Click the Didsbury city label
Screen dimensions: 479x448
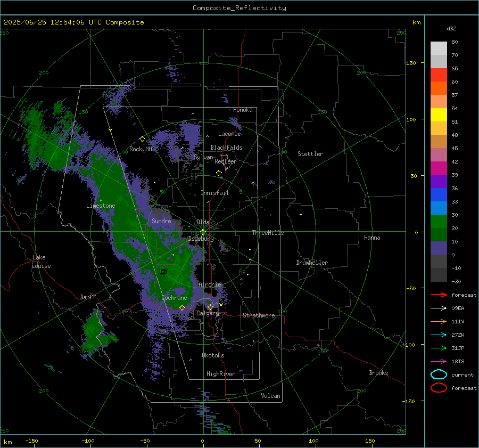click(201, 239)
